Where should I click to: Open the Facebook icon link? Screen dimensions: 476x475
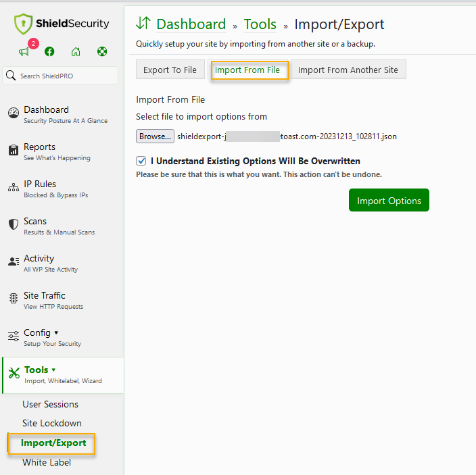tap(49, 51)
